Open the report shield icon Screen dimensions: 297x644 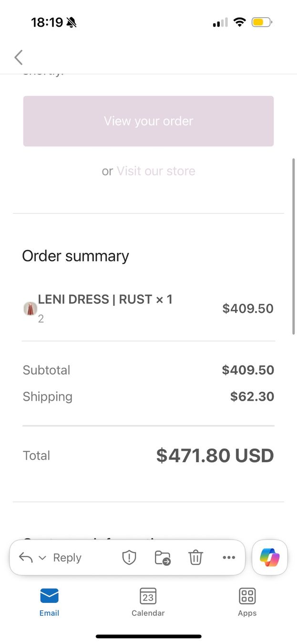point(129,558)
